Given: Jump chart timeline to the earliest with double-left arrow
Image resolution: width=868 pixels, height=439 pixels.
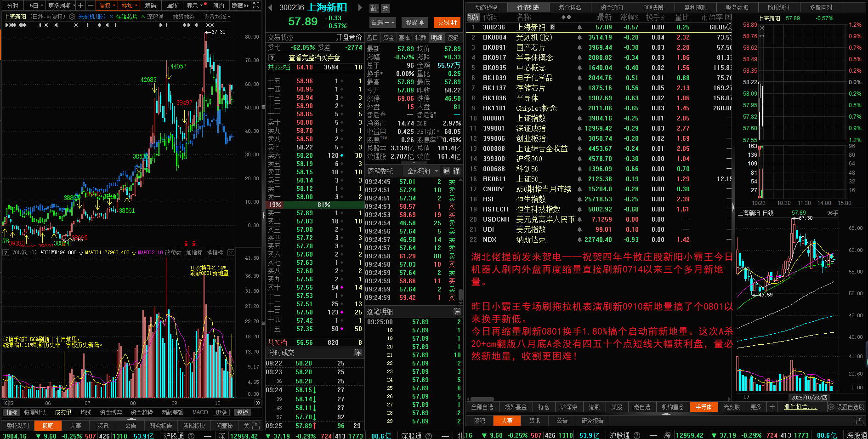Looking at the screenshot, I should (6, 403).
